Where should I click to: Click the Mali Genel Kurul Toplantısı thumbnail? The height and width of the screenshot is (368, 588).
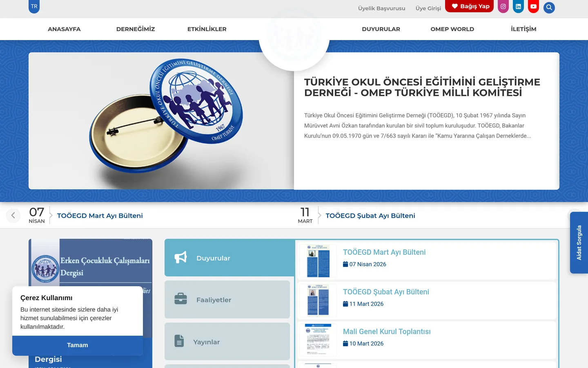[318, 340]
